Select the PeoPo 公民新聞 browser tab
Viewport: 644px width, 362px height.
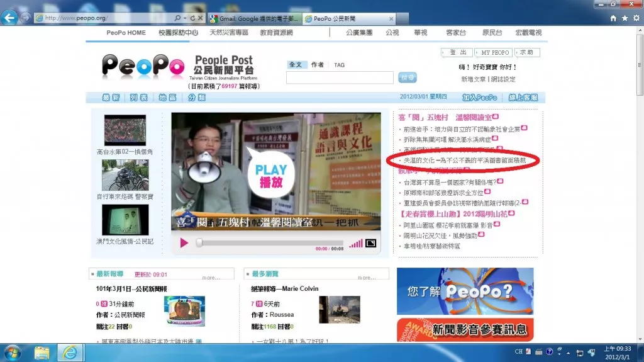coord(349,18)
